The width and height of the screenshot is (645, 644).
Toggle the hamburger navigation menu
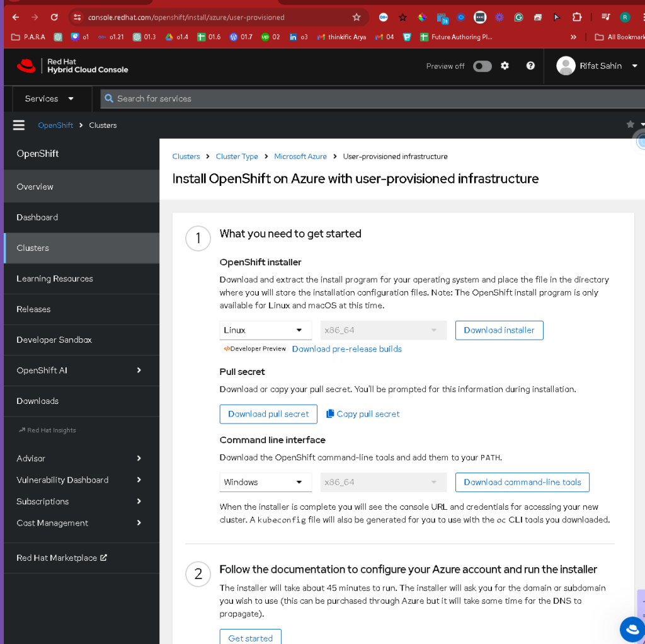(19, 125)
